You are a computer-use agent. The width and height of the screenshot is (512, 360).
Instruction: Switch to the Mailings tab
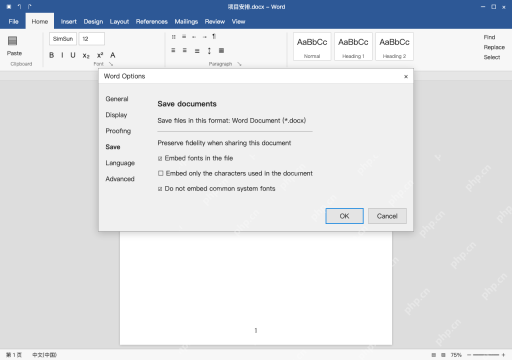[x=186, y=22]
